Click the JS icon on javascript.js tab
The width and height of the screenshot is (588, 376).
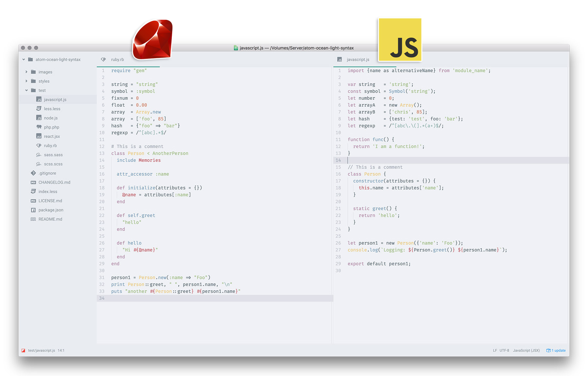pyautogui.click(x=340, y=60)
